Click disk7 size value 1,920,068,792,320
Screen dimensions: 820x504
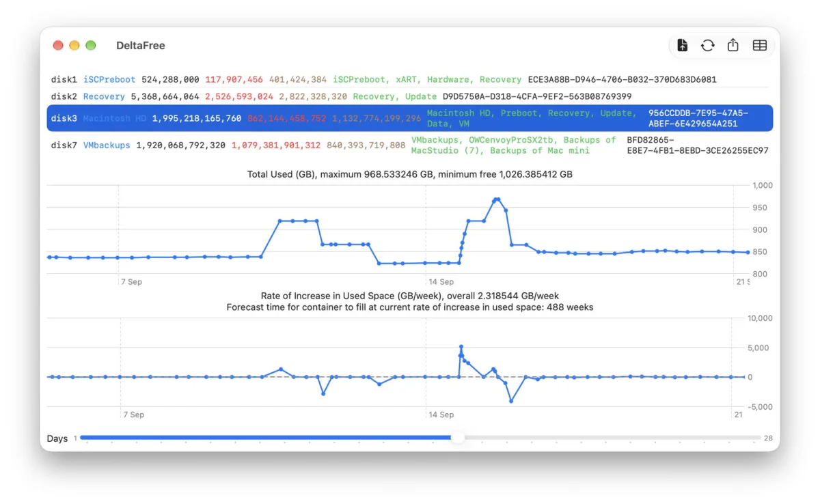(181, 145)
